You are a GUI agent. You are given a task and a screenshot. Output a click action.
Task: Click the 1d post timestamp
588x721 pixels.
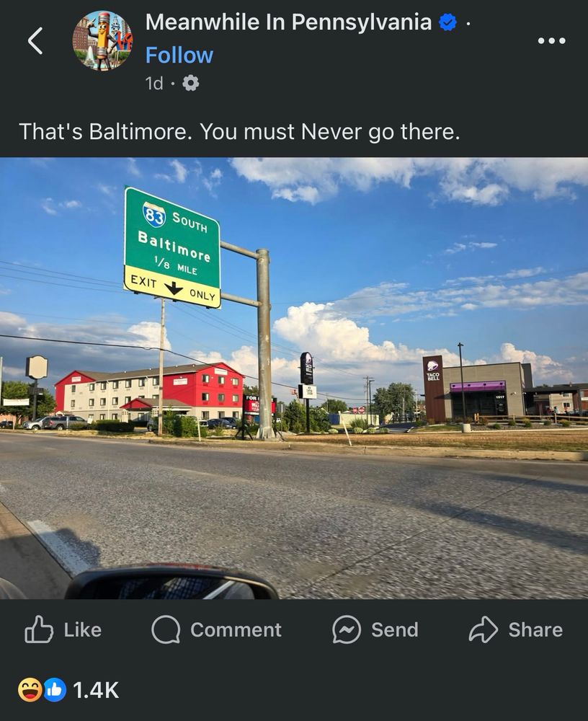pos(154,83)
